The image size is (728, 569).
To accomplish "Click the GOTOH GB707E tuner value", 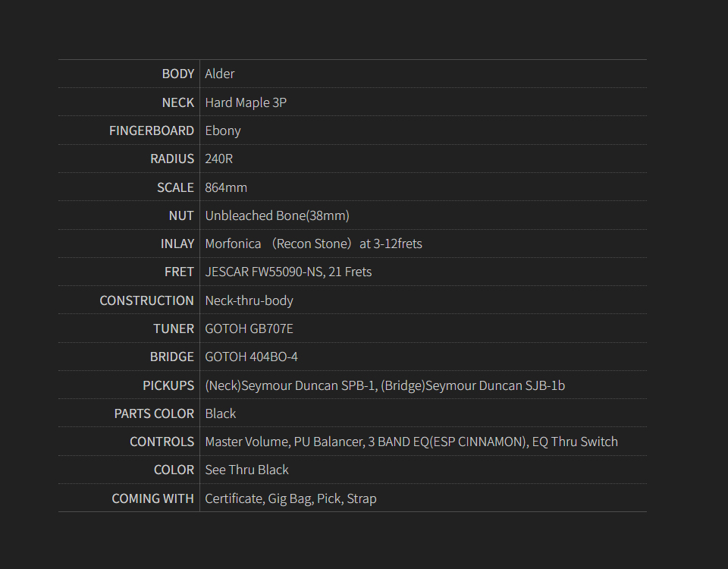I will (249, 329).
